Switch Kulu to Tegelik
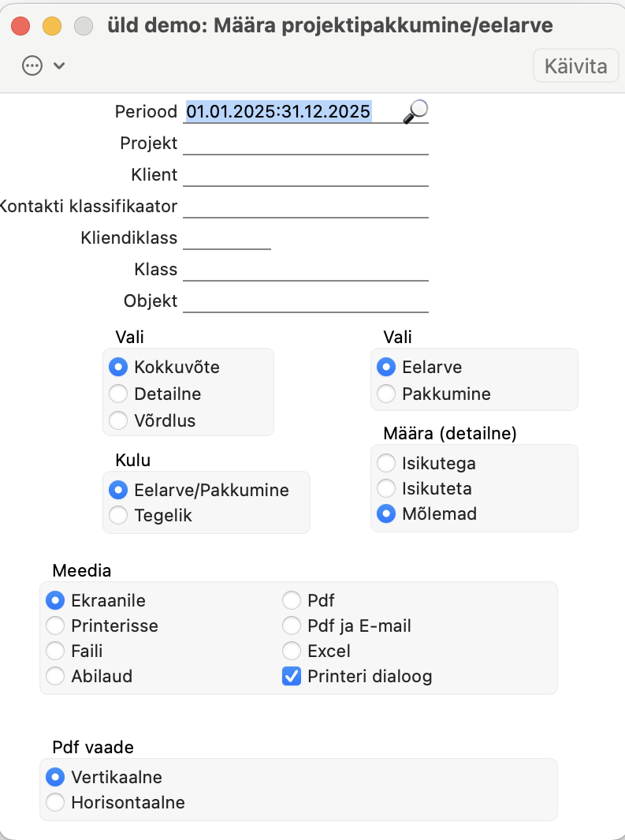625x840 pixels. [x=118, y=516]
